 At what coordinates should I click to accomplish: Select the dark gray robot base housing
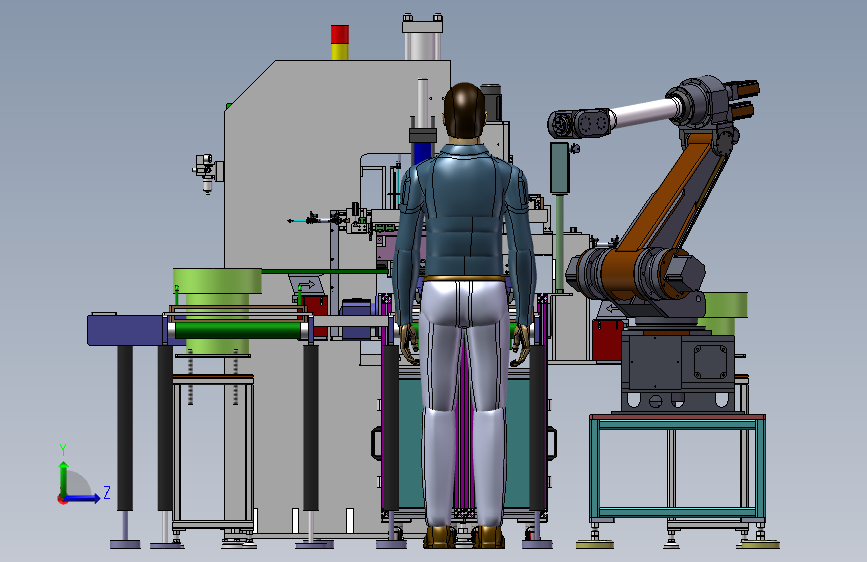pyautogui.click(x=678, y=371)
